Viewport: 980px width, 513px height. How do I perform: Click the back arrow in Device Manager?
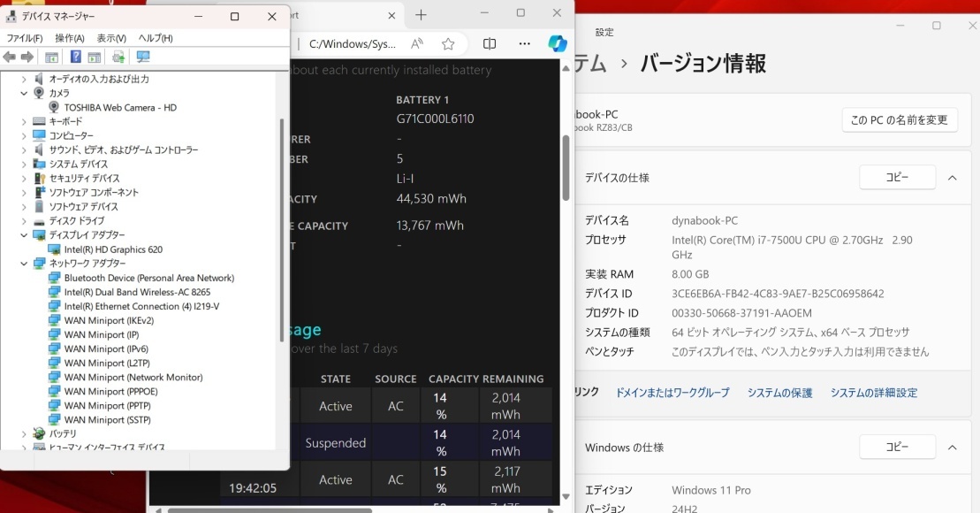click(x=9, y=56)
